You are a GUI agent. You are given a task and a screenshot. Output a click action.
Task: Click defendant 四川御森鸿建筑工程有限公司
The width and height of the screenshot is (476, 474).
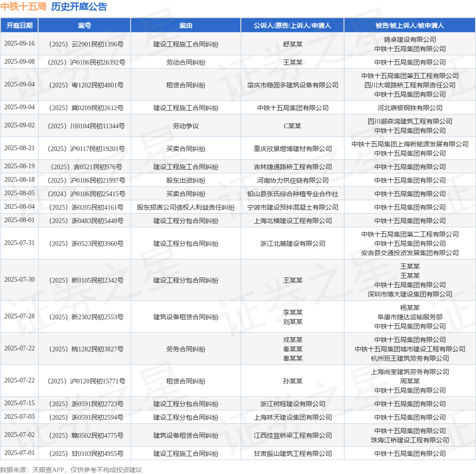tap(410, 122)
